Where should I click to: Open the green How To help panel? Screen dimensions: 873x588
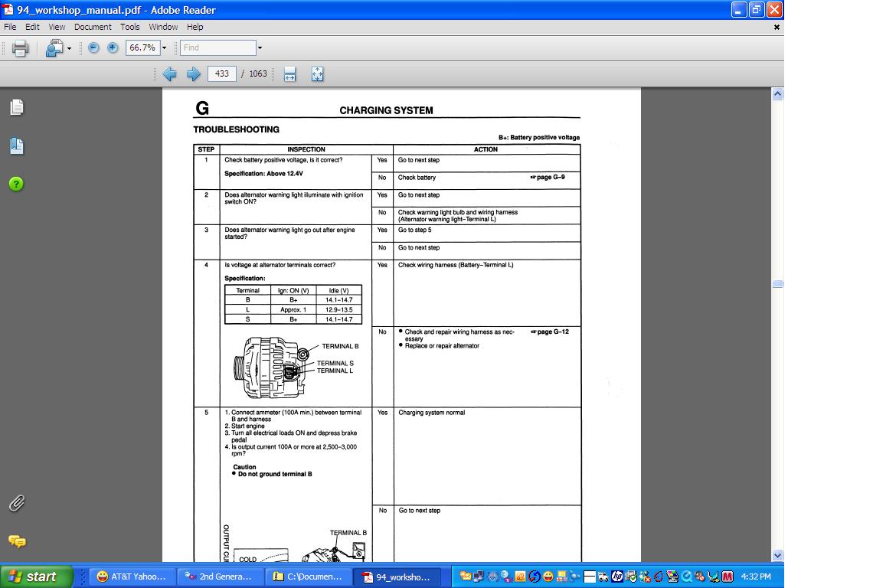[x=17, y=184]
